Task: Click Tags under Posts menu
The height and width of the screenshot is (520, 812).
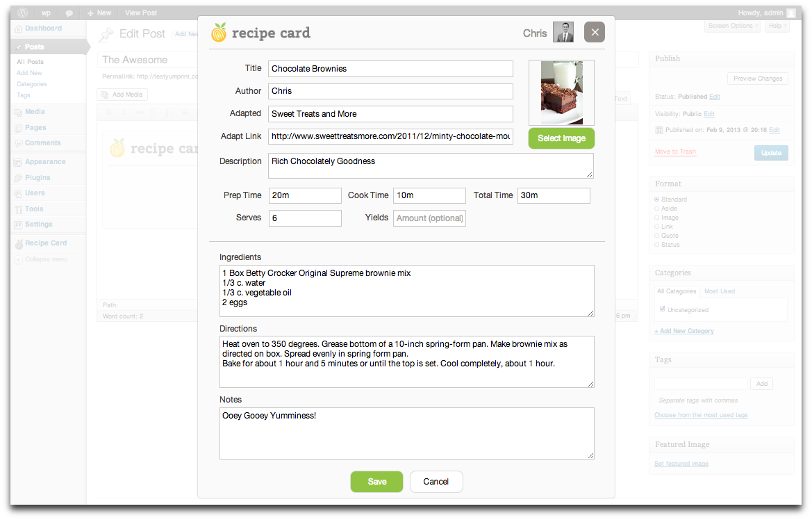Action: [x=24, y=95]
